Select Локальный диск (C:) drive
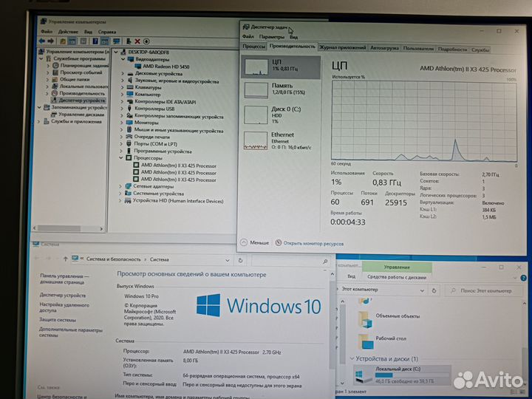 [x=402, y=375]
